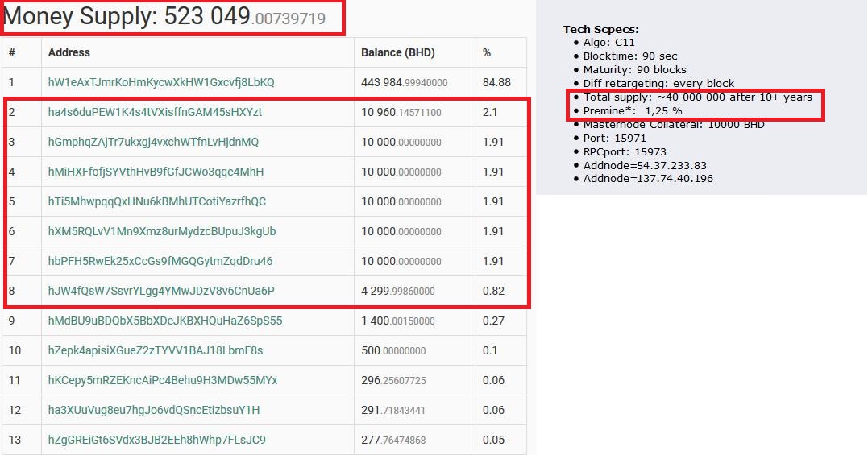The width and height of the screenshot is (868, 455).
Task: Open address hZgGREiGt6SVdx3BJB2EEh8hWhp7FLsJC9
Action: pyautogui.click(x=157, y=441)
